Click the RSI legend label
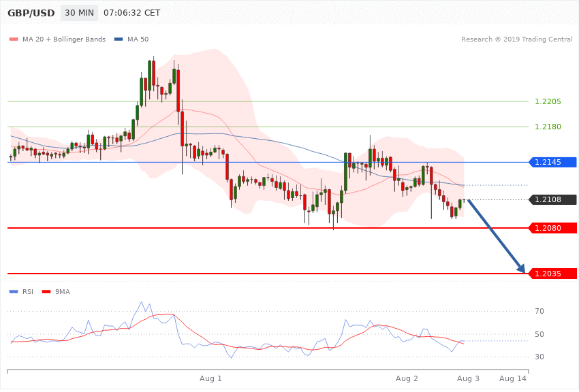 tap(28, 292)
